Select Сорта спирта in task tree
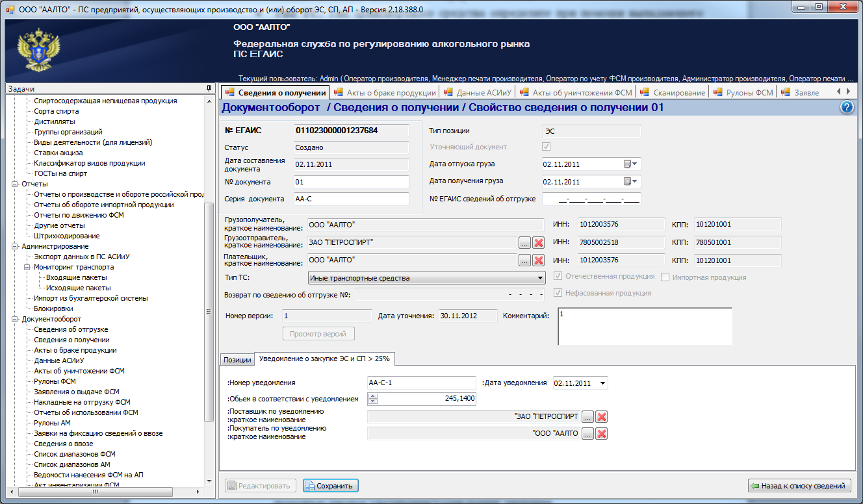863x504 pixels. tap(57, 111)
